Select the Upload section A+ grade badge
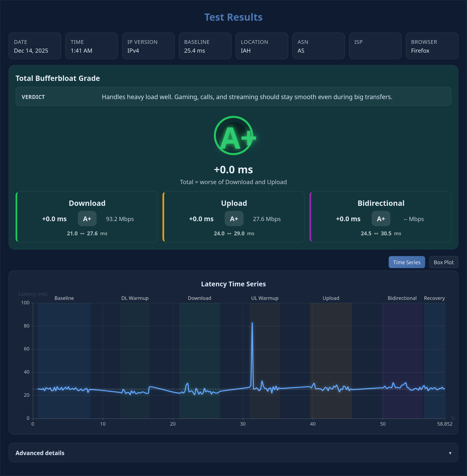Image resolution: width=467 pixels, height=476 pixels. (234, 219)
